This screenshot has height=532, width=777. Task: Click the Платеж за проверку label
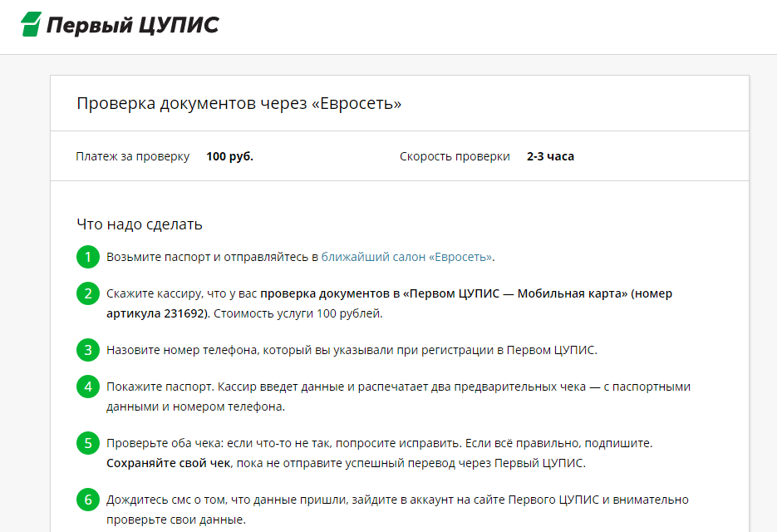click(x=133, y=156)
